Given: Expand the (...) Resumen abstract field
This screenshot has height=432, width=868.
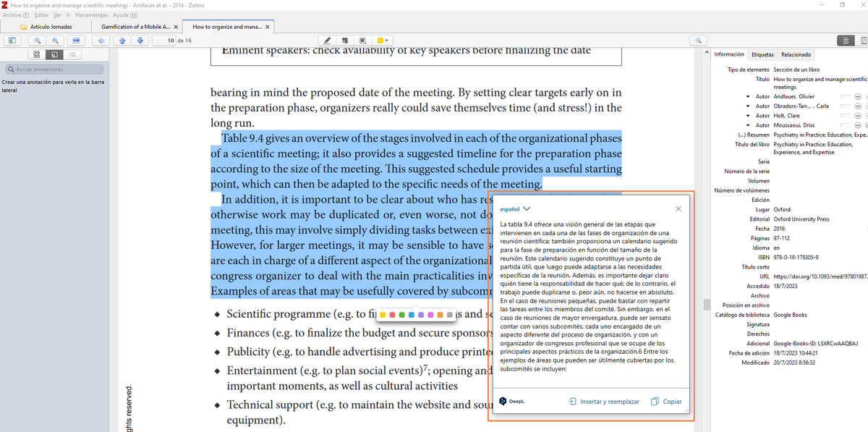Looking at the screenshot, I should pyautogui.click(x=754, y=135).
